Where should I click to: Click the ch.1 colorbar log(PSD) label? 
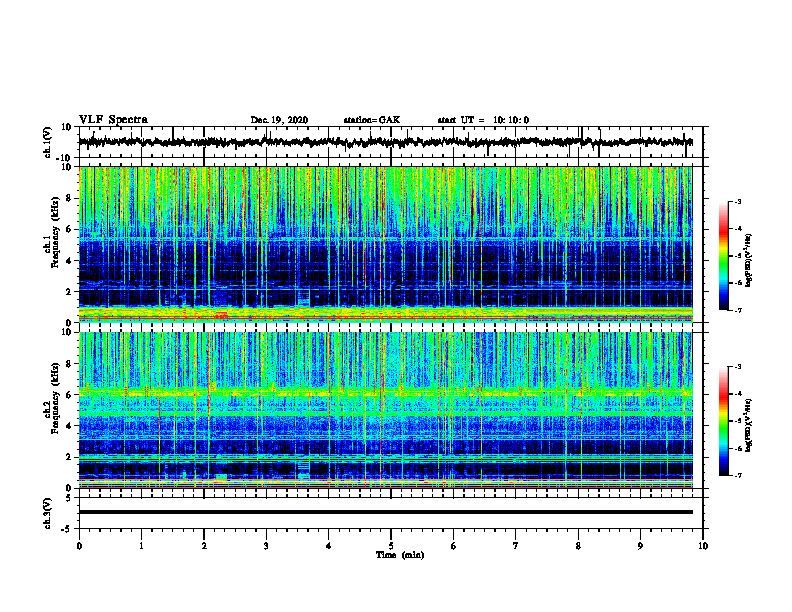(748, 260)
